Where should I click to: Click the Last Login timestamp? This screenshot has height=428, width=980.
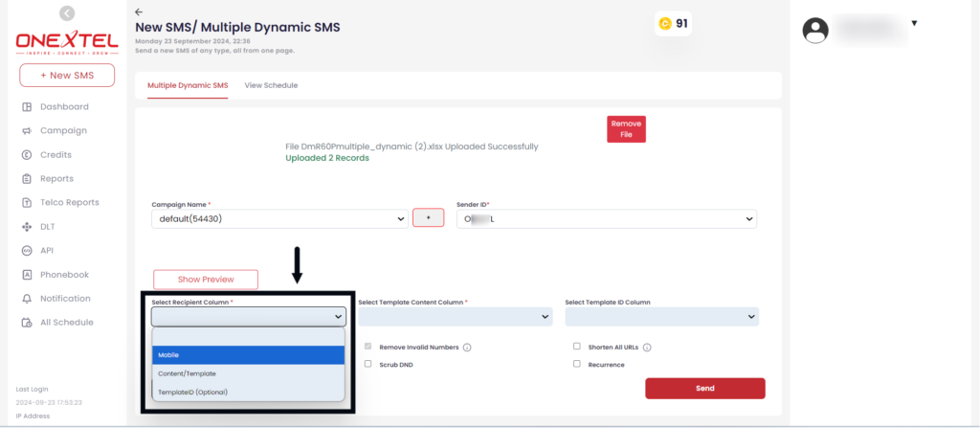[49, 403]
